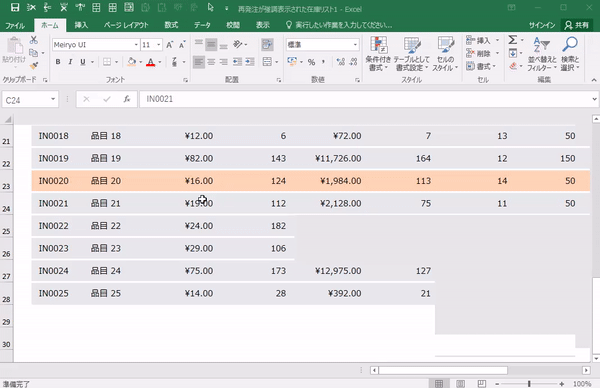Image resolution: width=600 pixels, height=388 pixels.
Task: Toggle middle vertical alignment
Action: click(211, 44)
